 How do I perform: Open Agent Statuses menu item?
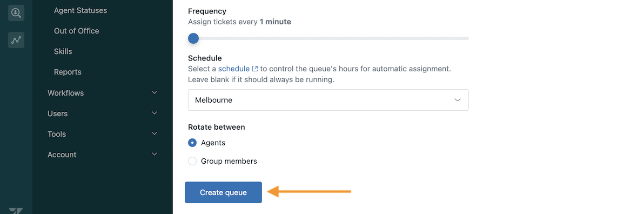[81, 10]
